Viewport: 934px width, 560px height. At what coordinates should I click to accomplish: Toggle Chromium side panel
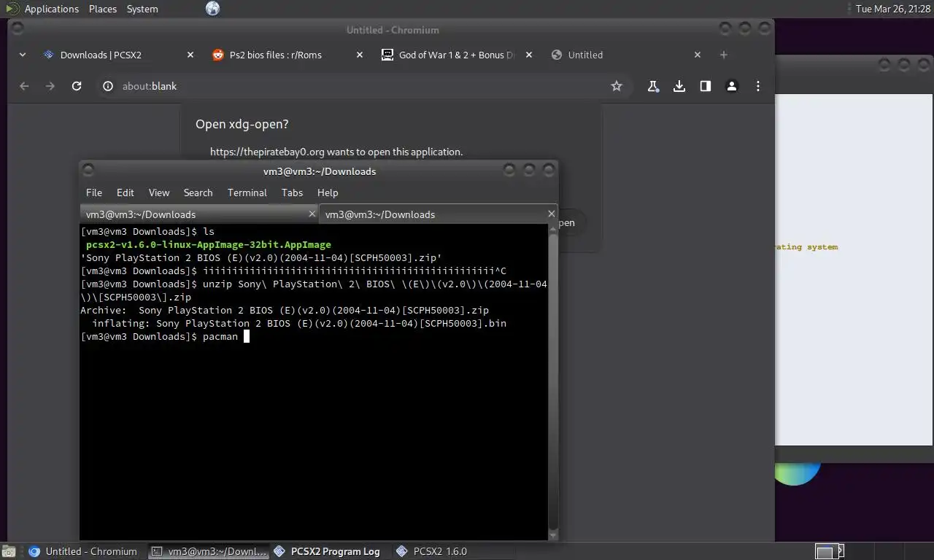pos(706,86)
